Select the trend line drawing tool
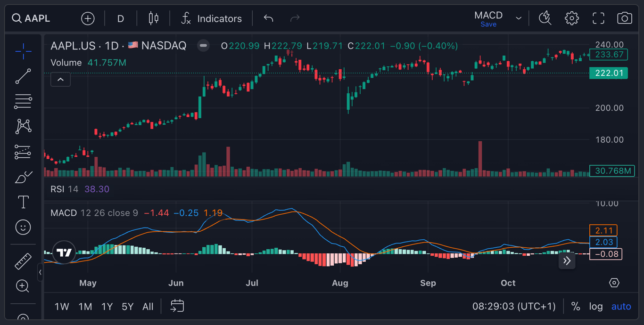 pyautogui.click(x=23, y=76)
